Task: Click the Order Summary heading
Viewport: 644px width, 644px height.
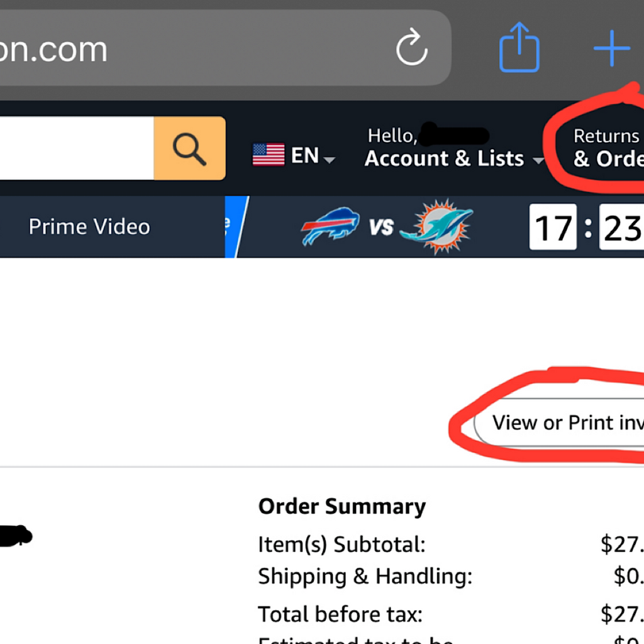Action: [342, 506]
